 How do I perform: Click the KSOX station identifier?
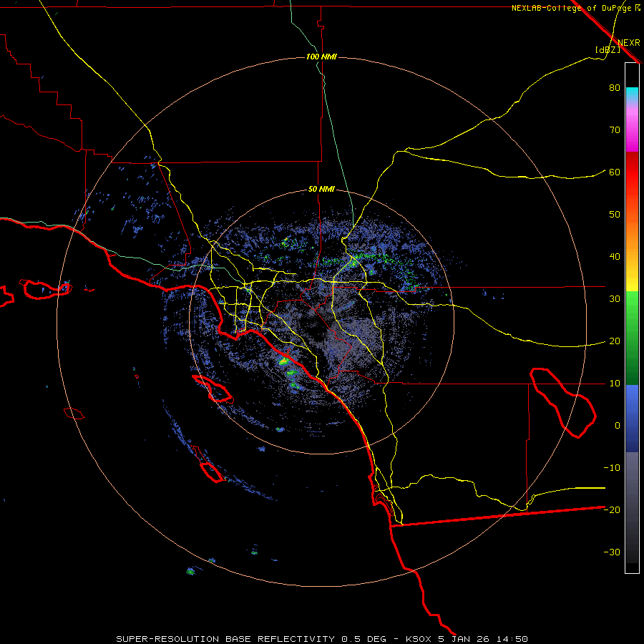pos(419,639)
